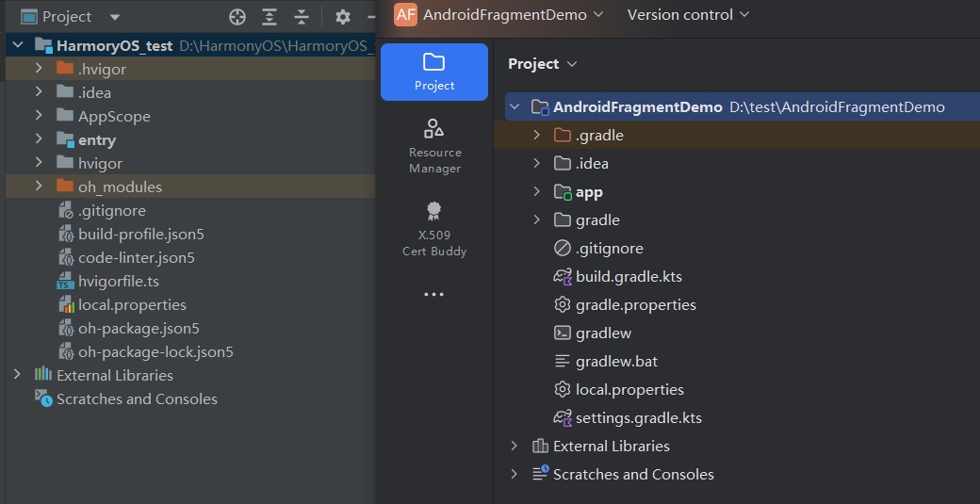Select the gradlew.bat file
Viewport: 980px width, 504px height.
click(x=617, y=362)
